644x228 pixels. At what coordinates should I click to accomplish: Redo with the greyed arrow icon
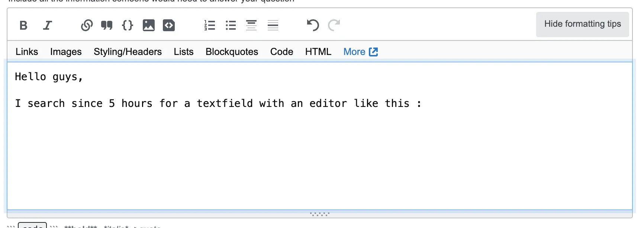[x=334, y=25]
